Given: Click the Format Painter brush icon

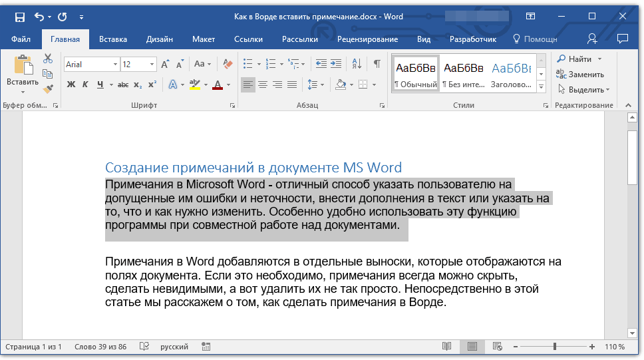Looking at the screenshot, I should pos(48,89).
